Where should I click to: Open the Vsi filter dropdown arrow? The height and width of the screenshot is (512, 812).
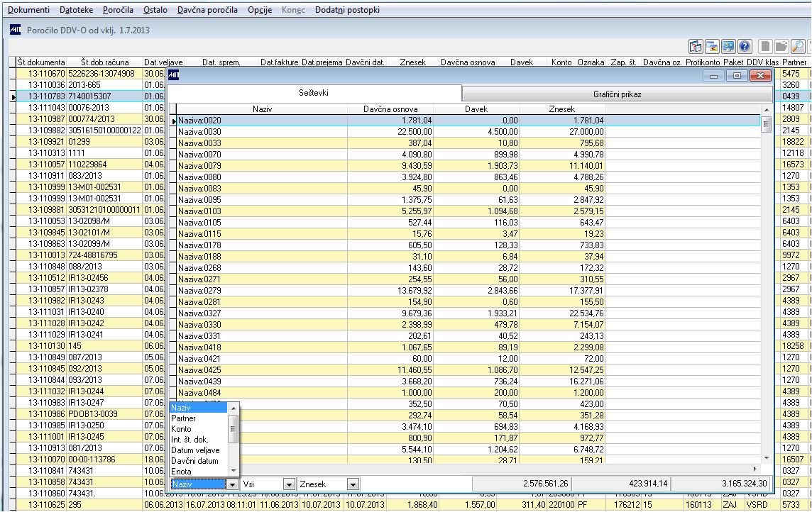click(x=290, y=484)
